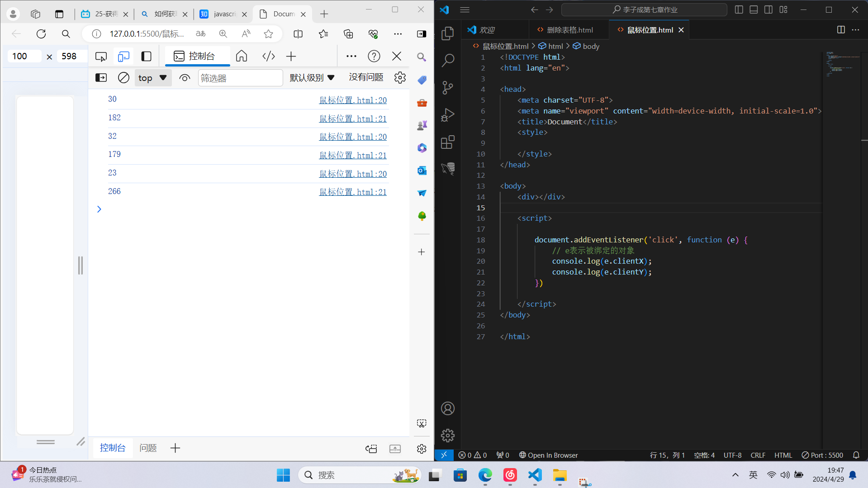
Task: Open DevTools help icon
Action: pos(374,56)
